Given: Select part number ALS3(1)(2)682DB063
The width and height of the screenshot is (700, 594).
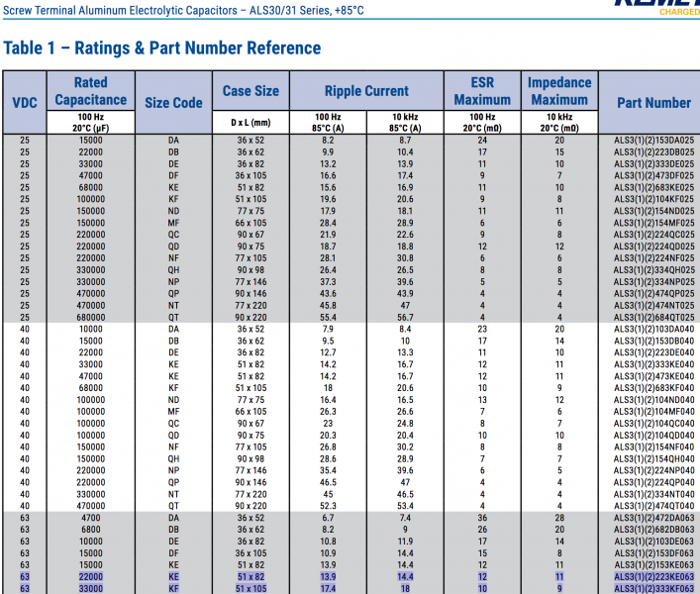Looking at the screenshot, I should pos(654,530).
